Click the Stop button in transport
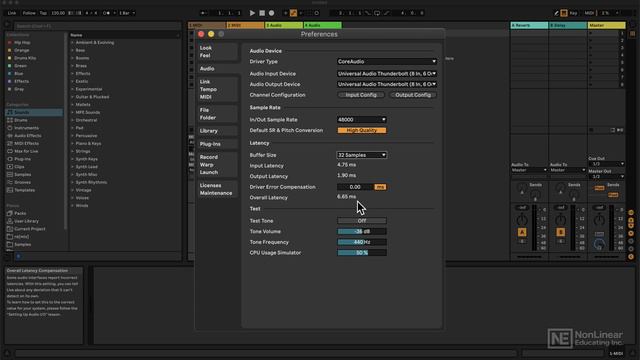The image size is (640, 360). pyautogui.click(x=262, y=13)
